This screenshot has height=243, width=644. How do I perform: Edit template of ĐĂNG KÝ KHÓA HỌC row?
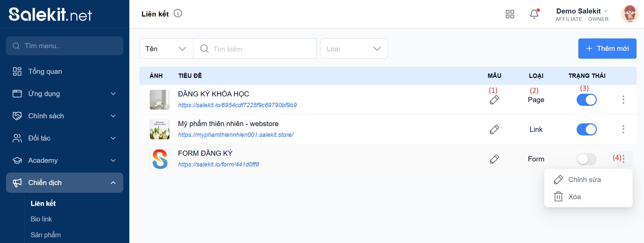click(x=494, y=100)
